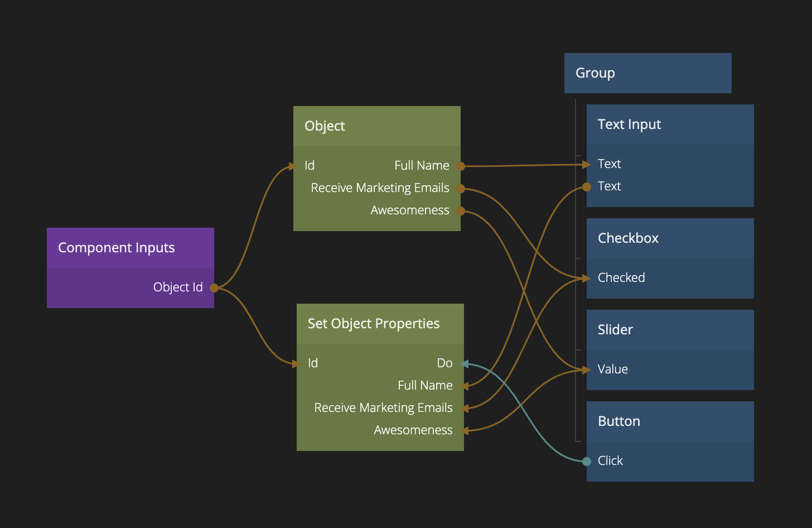Select the Slider node header
This screenshot has width=812, height=528.
pos(669,330)
